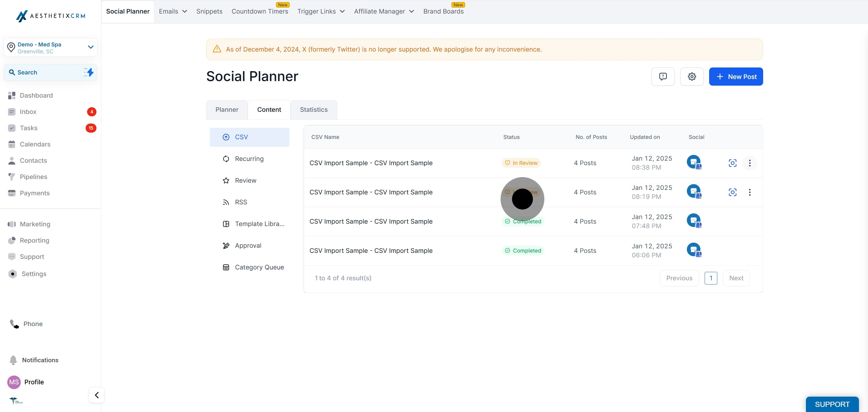Select page 1 in pagination

click(711, 278)
